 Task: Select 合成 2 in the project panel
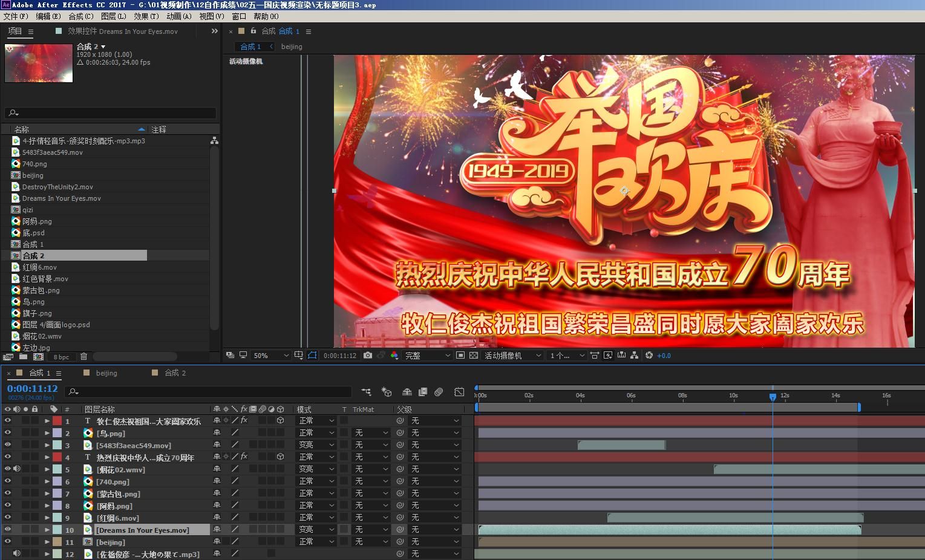(x=33, y=255)
